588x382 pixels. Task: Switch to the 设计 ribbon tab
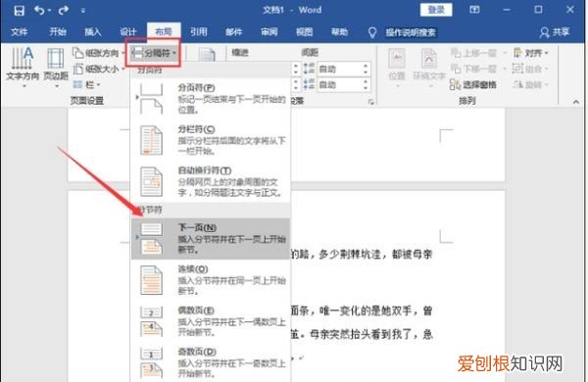(127, 32)
